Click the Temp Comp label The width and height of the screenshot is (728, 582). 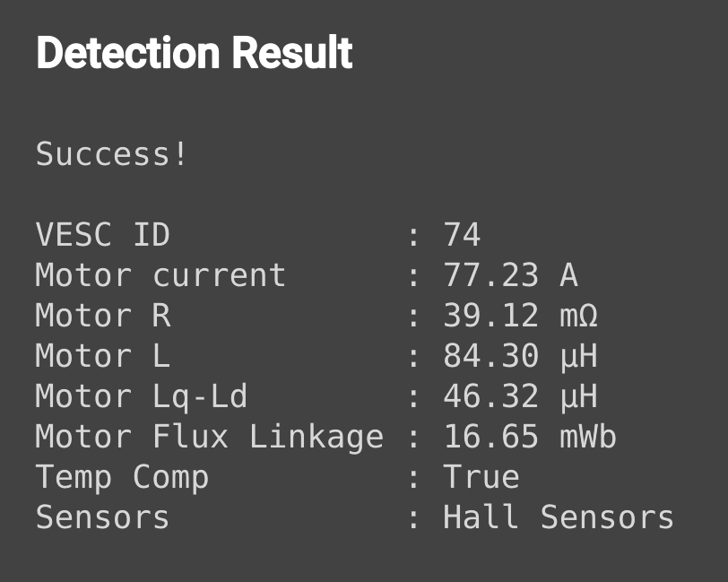click(122, 477)
